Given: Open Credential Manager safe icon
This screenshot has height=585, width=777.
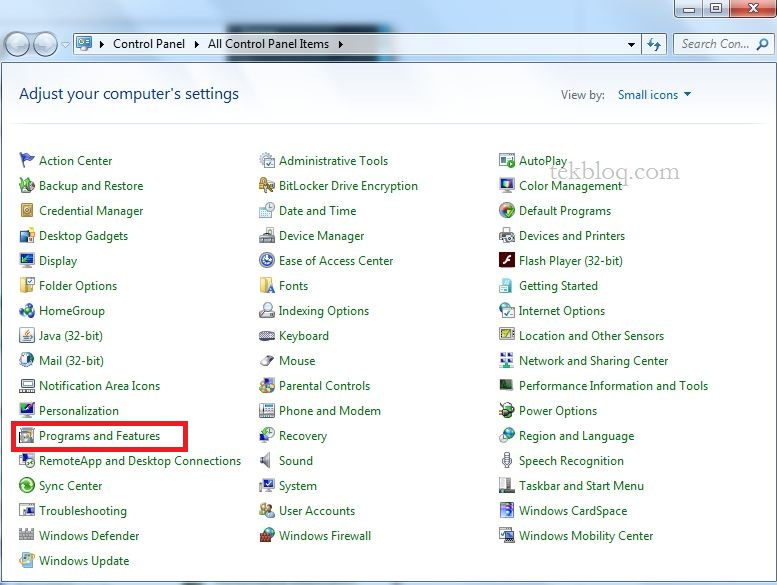Looking at the screenshot, I should [26, 211].
